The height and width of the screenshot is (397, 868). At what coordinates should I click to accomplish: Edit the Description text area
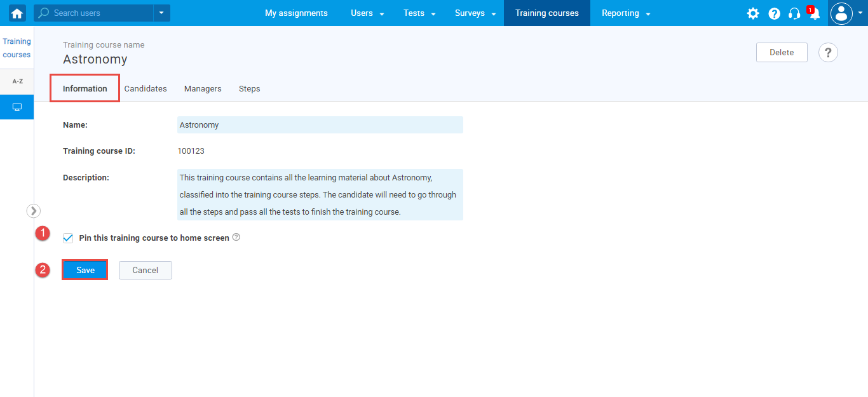[320, 194]
